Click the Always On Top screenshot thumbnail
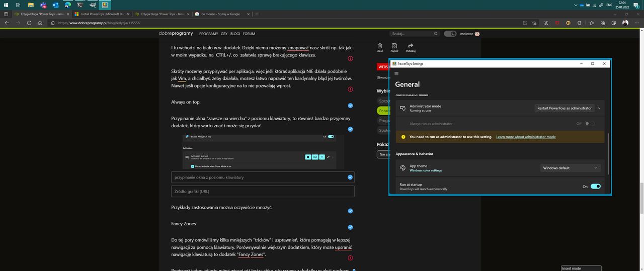 pyautogui.click(x=263, y=151)
